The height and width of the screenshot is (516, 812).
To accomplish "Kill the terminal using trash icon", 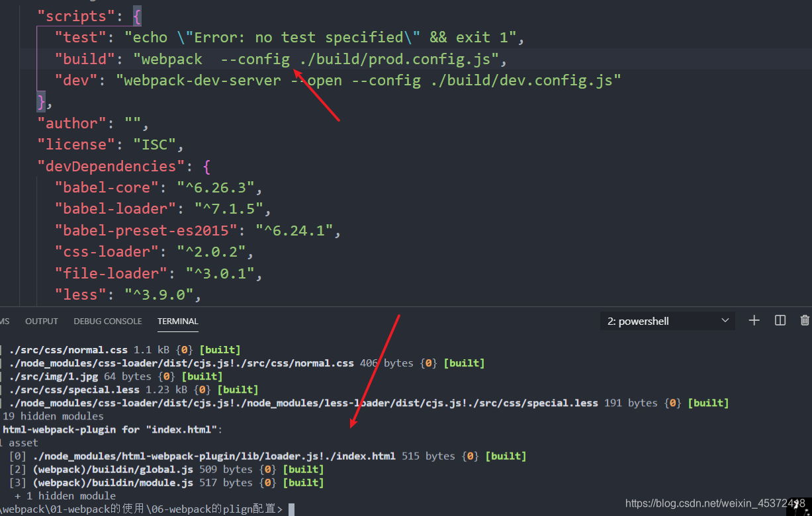I will [805, 320].
